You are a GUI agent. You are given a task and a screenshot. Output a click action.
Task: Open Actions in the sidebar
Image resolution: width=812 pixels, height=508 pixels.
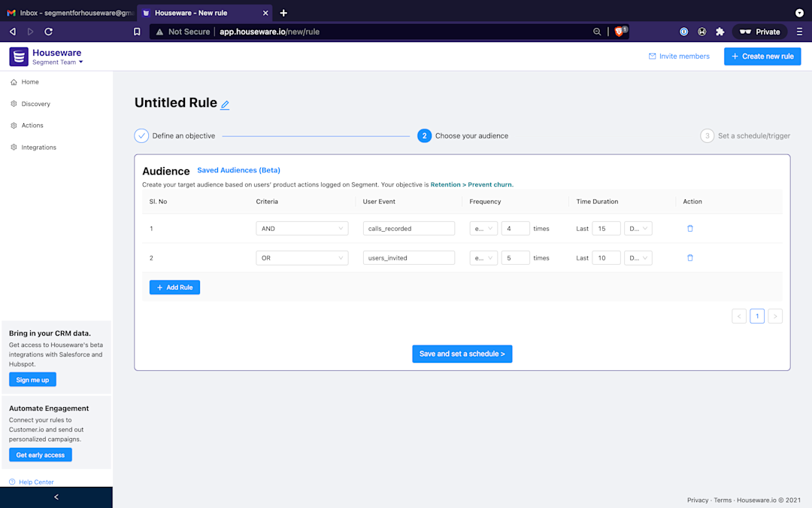point(32,126)
